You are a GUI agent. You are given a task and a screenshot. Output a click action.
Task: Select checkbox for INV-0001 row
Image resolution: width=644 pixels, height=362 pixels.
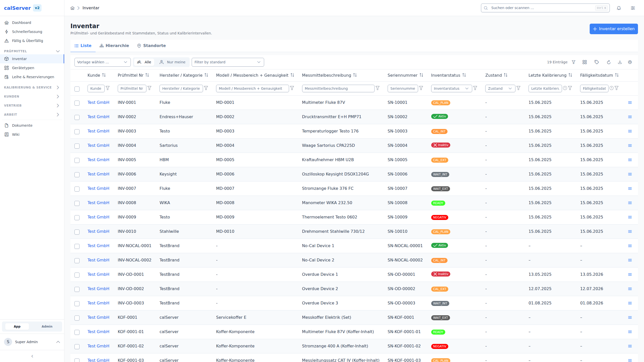pyautogui.click(x=77, y=103)
